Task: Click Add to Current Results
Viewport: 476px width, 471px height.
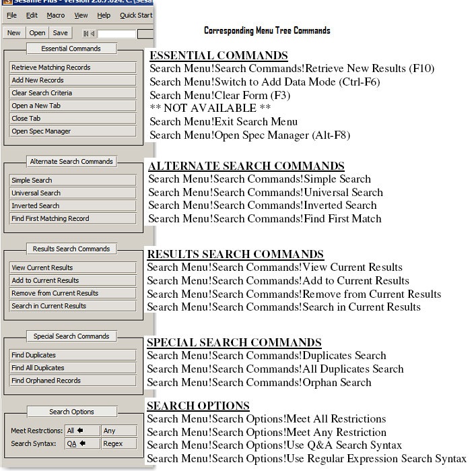Action: pyautogui.click(x=73, y=280)
